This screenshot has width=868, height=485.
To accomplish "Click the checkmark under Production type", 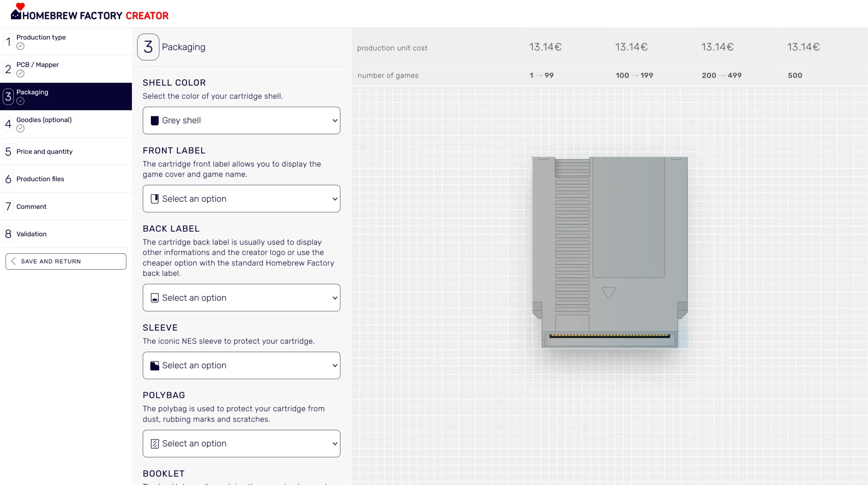I will pos(20,46).
